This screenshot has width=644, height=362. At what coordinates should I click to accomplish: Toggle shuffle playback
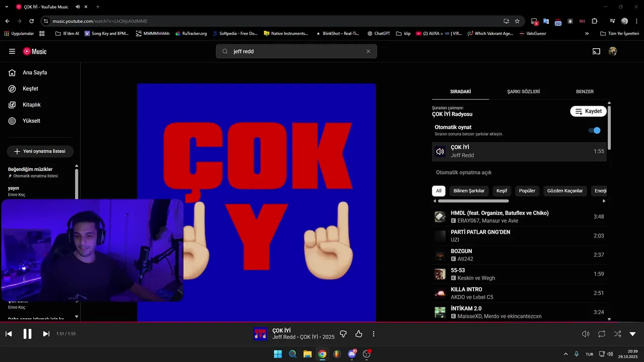tap(617, 334)
